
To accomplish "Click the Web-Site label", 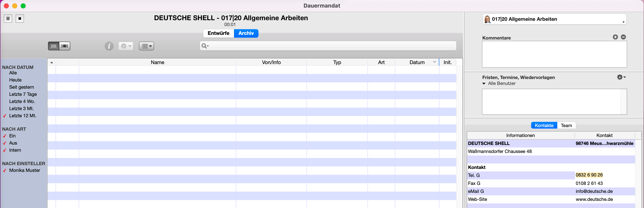I will (477, 200).
